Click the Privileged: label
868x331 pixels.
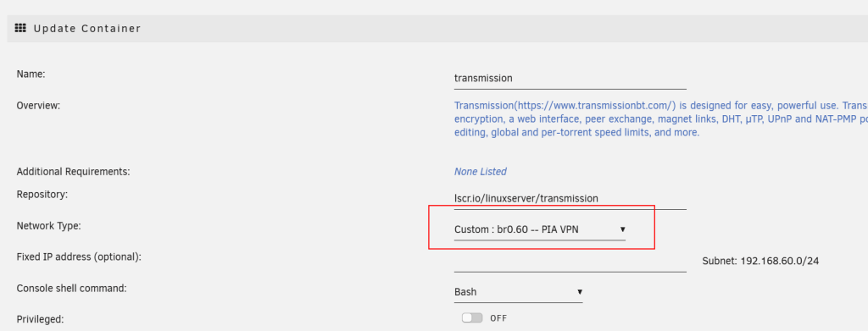pos(41,319)
